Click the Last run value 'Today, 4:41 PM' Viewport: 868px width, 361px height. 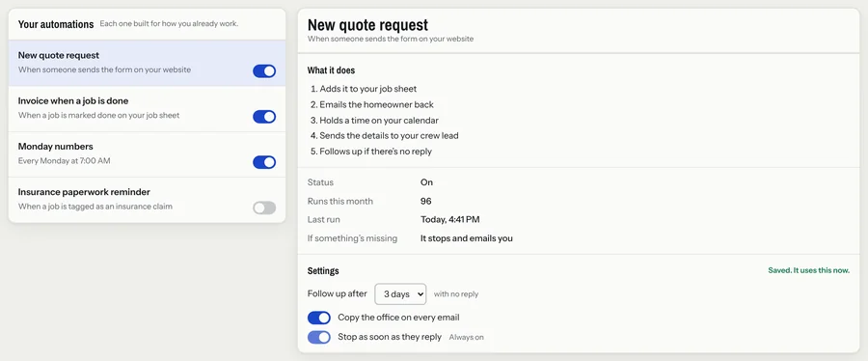pyautogui.click(x=450, y=220)
